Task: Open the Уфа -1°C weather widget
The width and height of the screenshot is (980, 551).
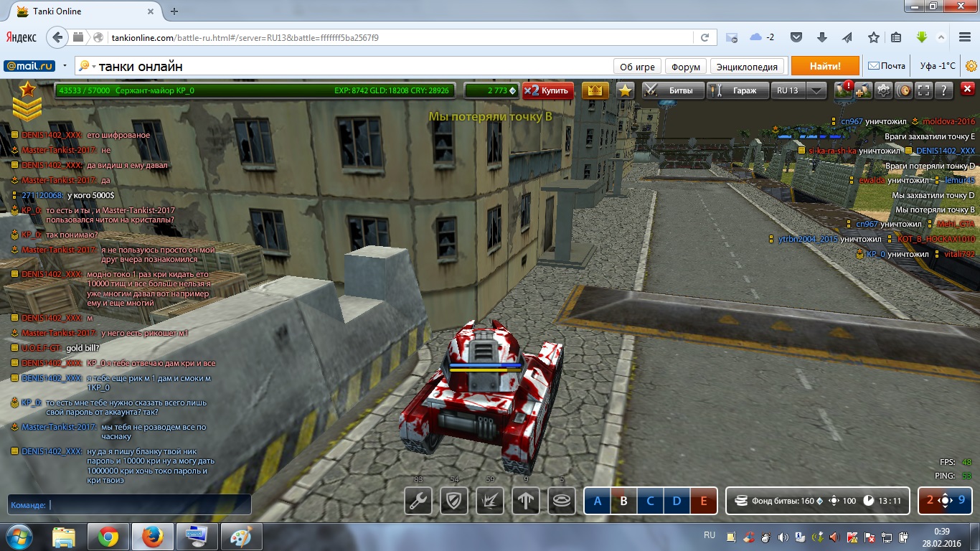Action: [x=938, y=66]
